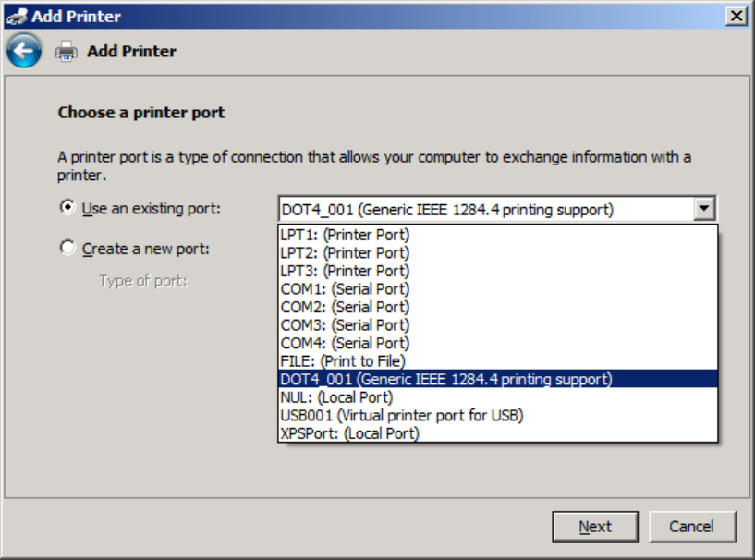The image size is (755, 560).
Task: Click the blue back arrow button
Action: pos(24,51)
